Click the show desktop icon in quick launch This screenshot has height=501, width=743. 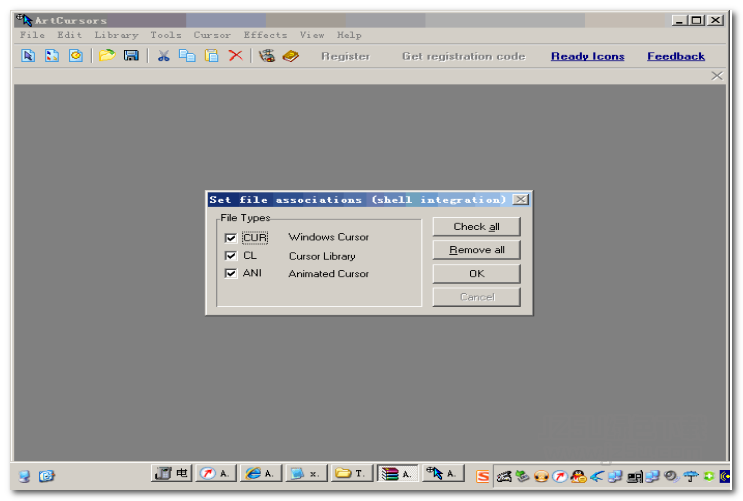24,476
